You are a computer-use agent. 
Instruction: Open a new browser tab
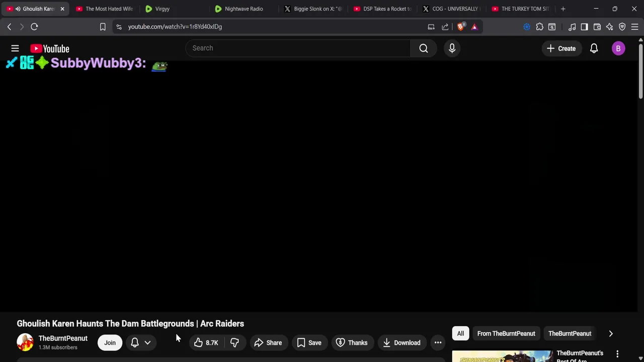(563, 9)
